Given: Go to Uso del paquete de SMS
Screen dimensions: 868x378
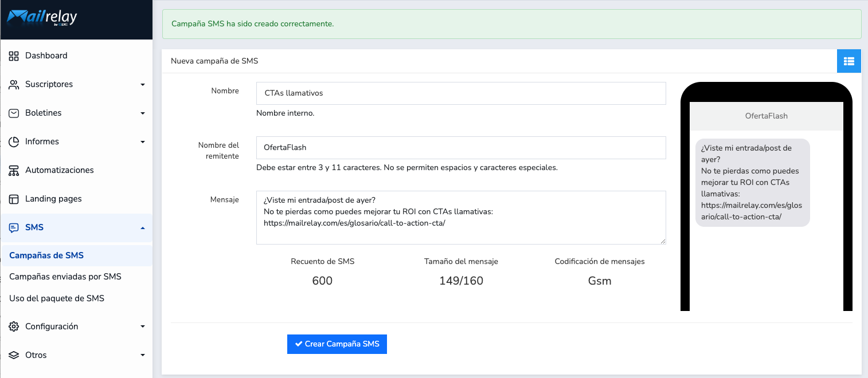Looking at the screenshot, I should pyautogui.click(x=57, y=298).
